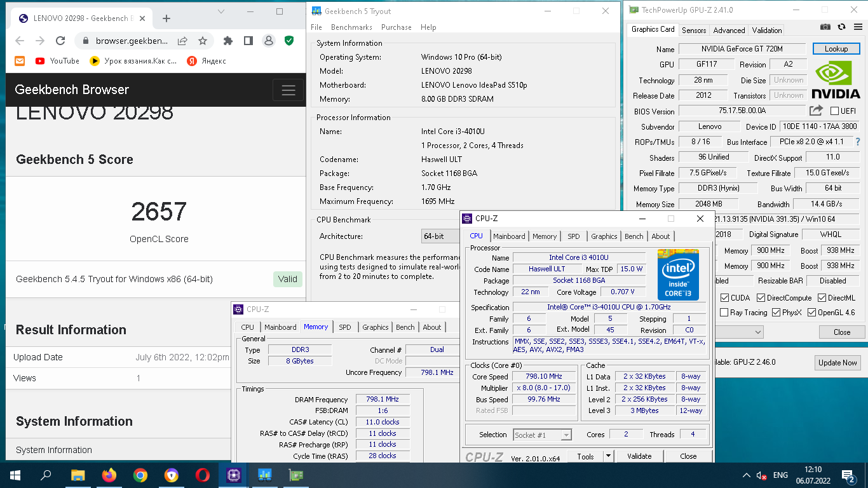
Task: Click the BIOS export share icon in GPU-Z
Action: tap(816, 111)
